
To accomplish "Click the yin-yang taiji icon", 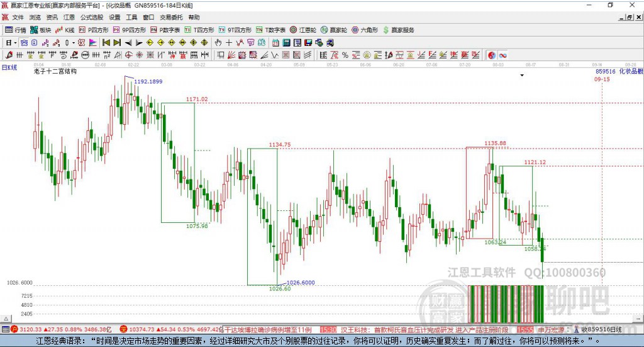I will coord(492,55).
